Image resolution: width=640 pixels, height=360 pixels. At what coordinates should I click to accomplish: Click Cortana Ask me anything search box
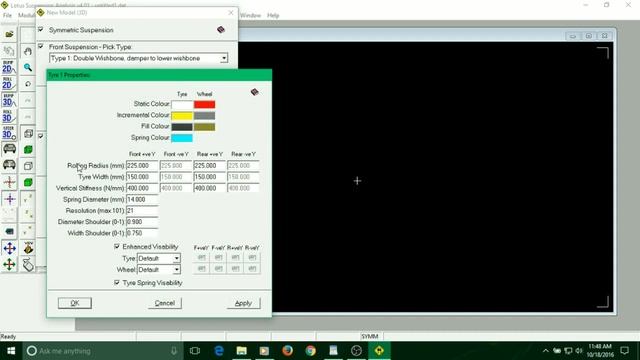click(x=102, y=351)
